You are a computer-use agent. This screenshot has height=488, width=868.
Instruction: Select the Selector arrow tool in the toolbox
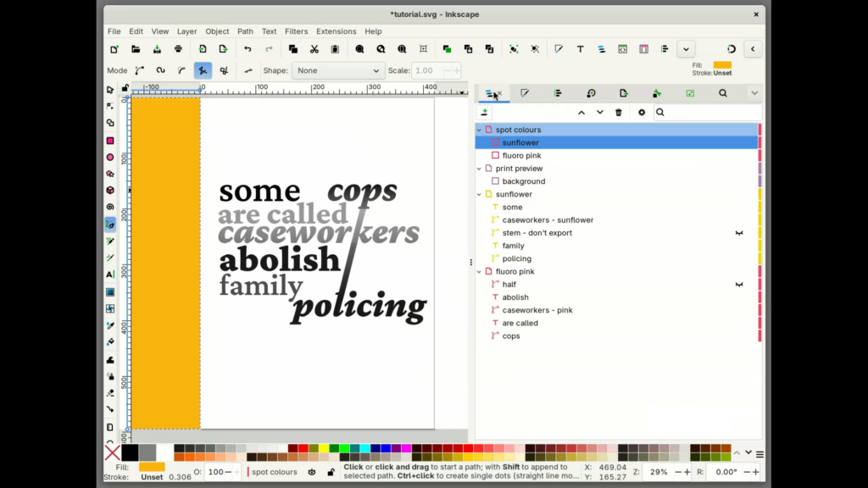pyautogui.click(x=110, y=89)
